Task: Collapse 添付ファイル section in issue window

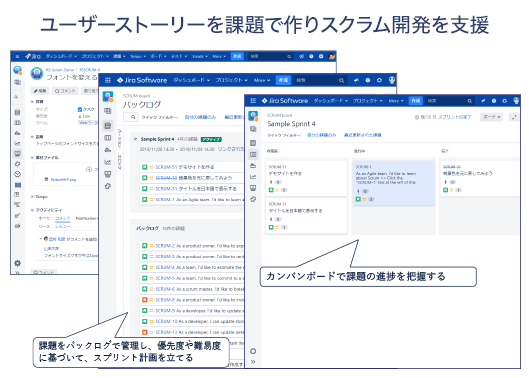Action: coord(32,158)
